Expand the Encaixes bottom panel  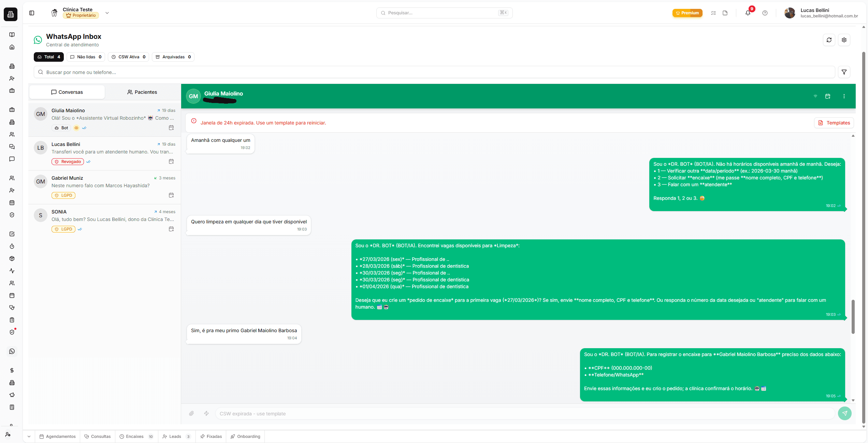click(136, 437)
